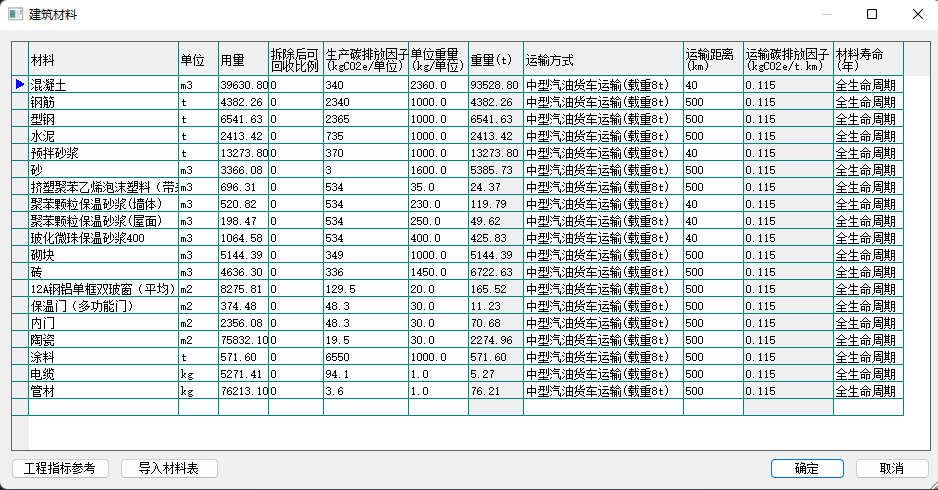The height and width of the screenshot is (490, 938).
Task: Click the 工程指标参考 button
Action: coord(60,468)
